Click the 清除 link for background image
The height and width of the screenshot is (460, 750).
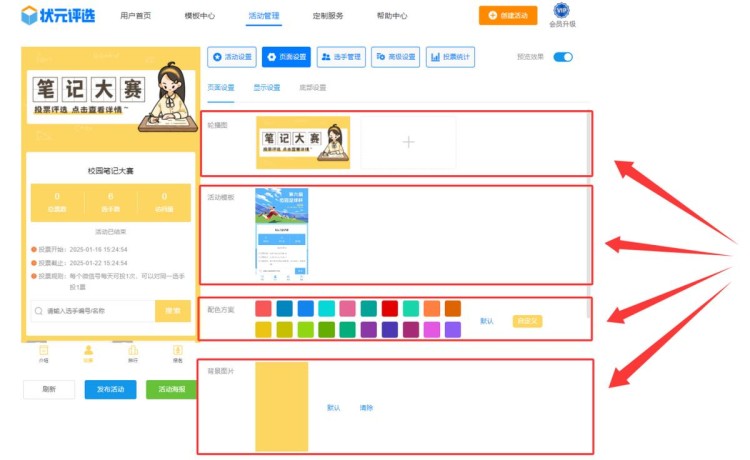[366, 408]
